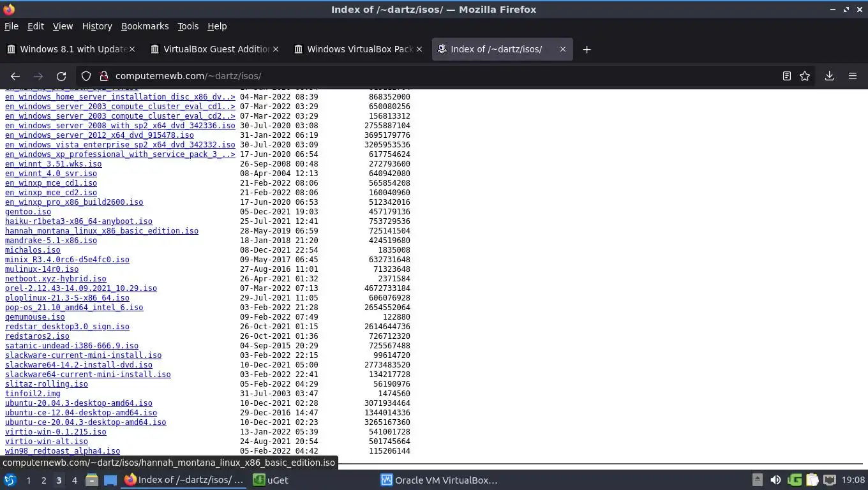Download netboot.xyz-hybrid.iso
The image size is (868, 490).
pos(56,279)
